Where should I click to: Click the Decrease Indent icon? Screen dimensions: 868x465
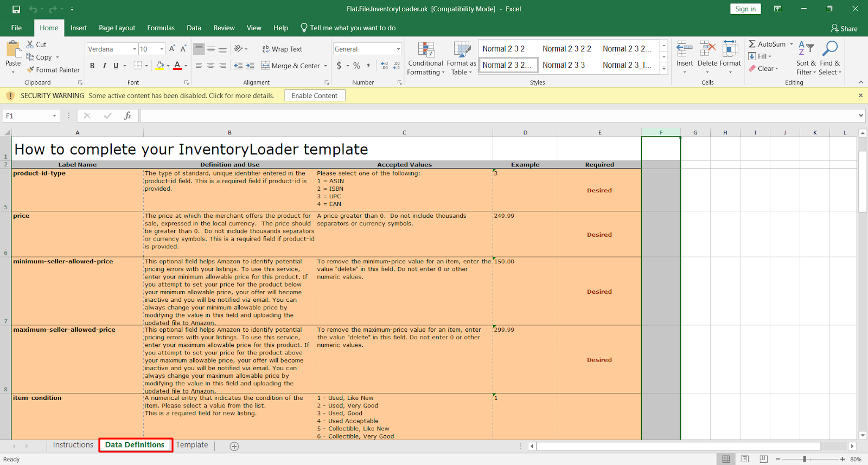pyautogui.click(x=238, y=66)
